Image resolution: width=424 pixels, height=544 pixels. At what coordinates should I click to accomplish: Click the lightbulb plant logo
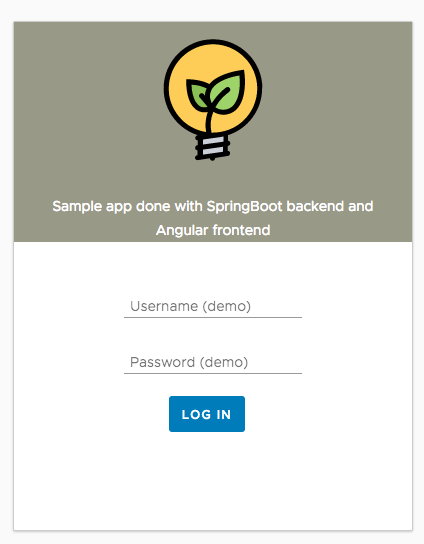click(213, 100)
